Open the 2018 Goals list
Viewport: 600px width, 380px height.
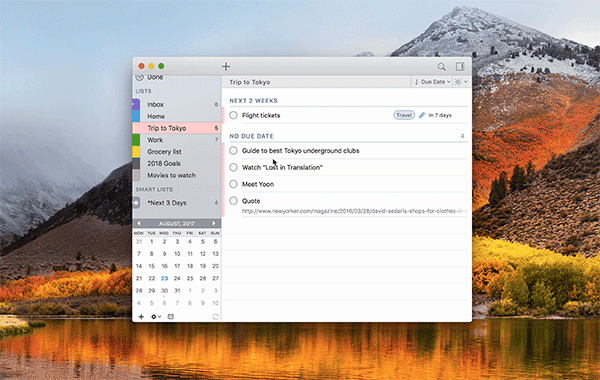(177, 163)
